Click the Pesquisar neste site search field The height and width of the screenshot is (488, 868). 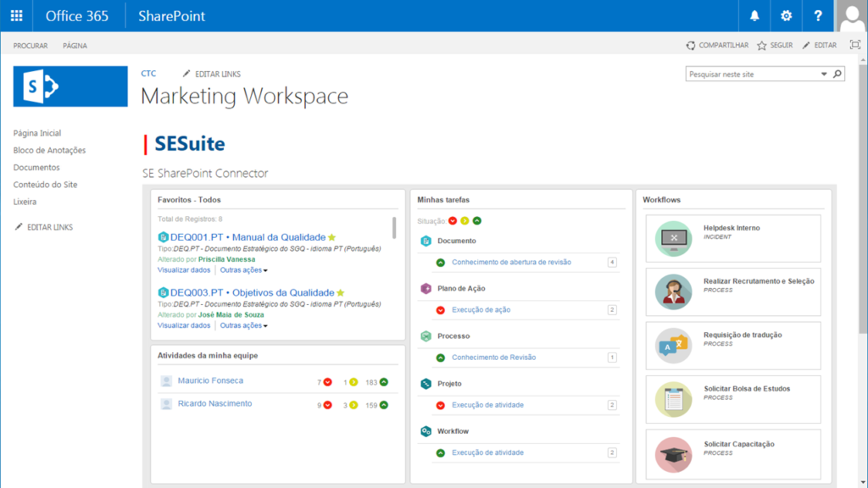pos(752,75)
